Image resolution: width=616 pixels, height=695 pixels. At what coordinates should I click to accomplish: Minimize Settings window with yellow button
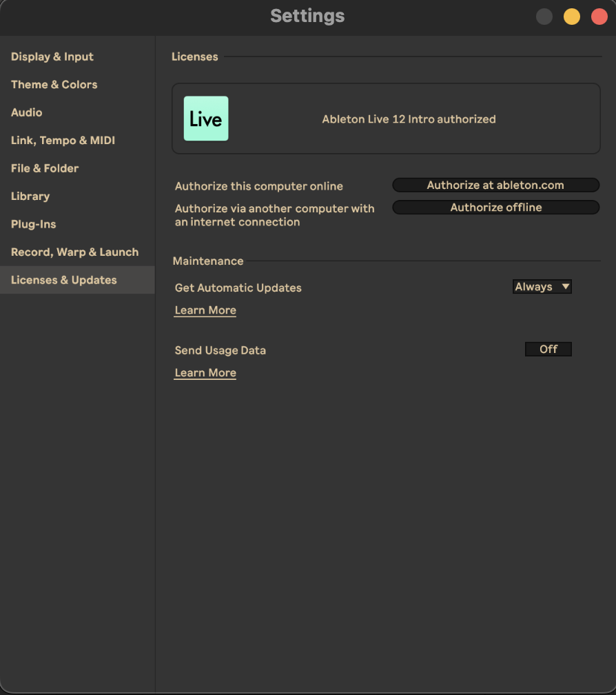point(572,17)
